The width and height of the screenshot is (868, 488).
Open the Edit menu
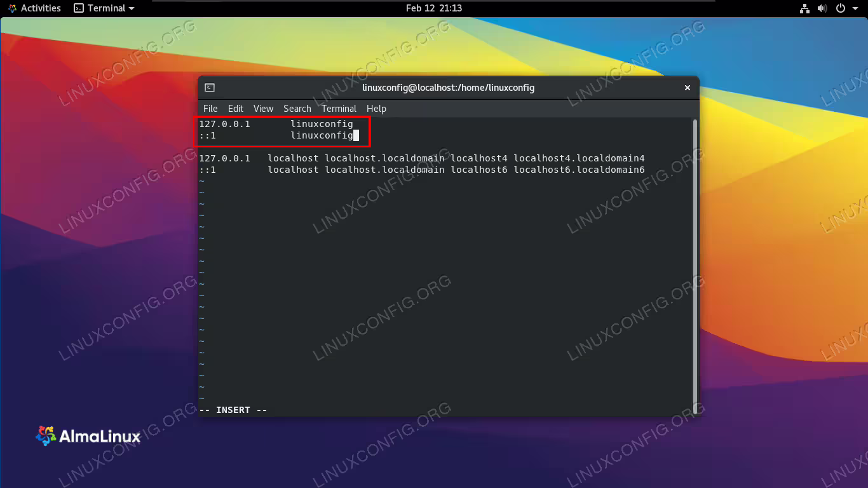pyautogui.click(x=236, y=109)
